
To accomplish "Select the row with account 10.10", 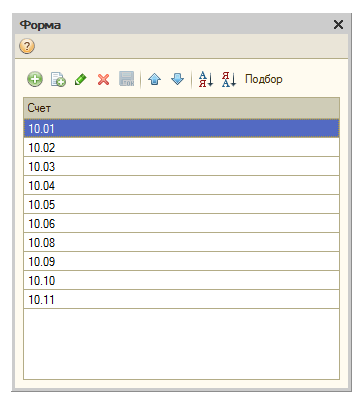I will (x=182, y=280).
